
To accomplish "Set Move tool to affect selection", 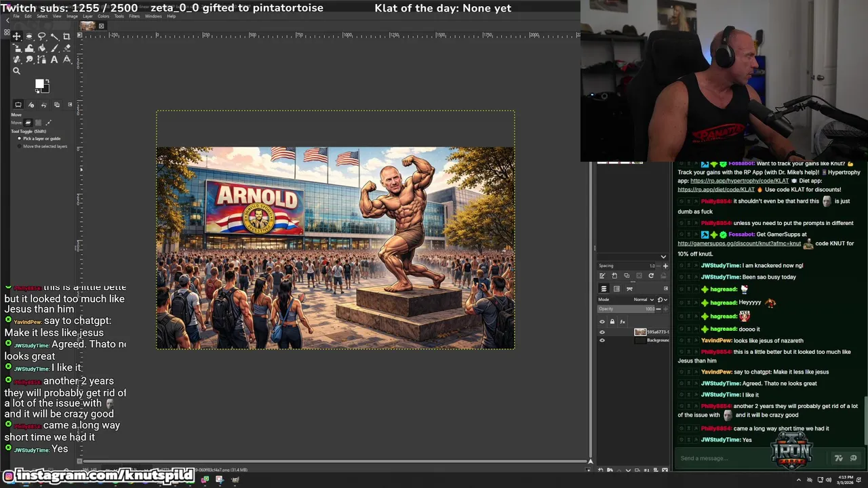I will pos(37,123).
